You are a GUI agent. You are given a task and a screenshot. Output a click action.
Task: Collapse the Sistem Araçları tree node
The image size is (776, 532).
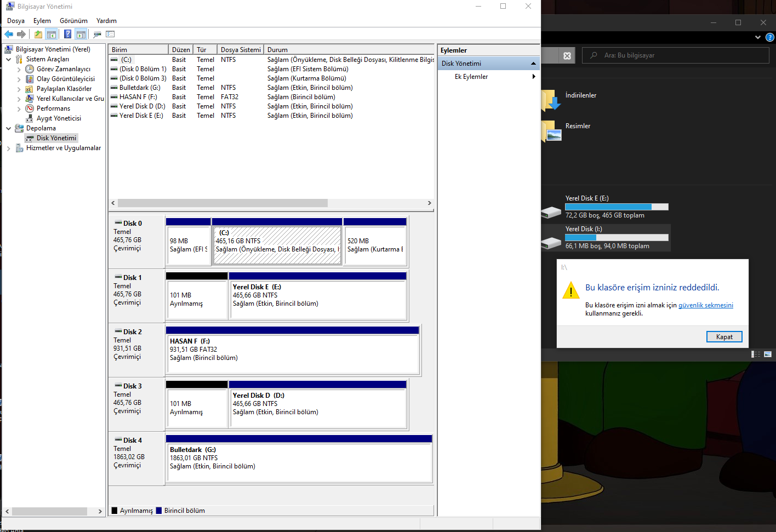tap(9, 59)
